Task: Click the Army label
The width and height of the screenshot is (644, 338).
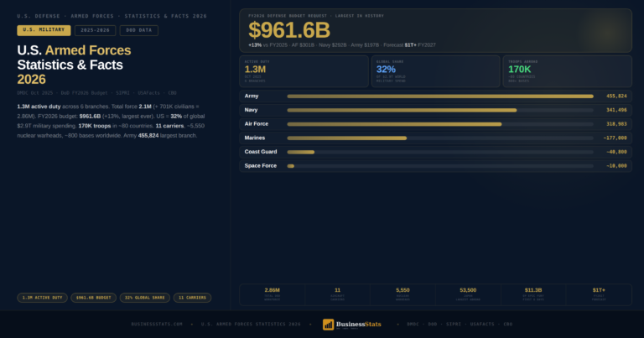Action: [252, 96]
